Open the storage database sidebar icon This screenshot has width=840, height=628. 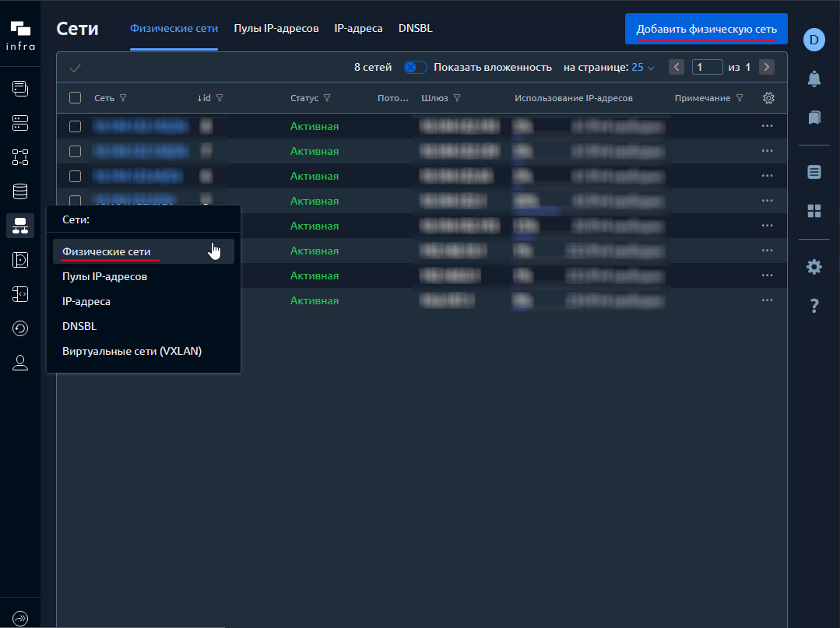20,191
